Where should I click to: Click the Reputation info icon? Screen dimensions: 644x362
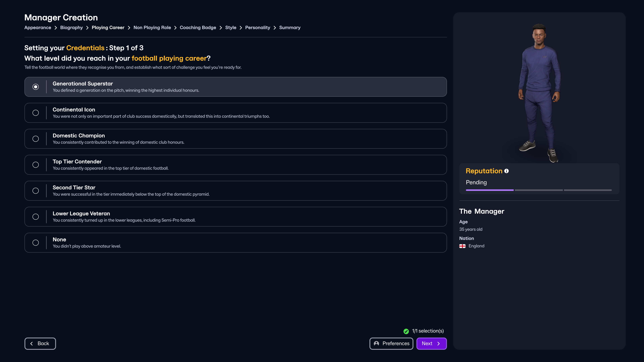pyautogui.click(x=506, y=171)
